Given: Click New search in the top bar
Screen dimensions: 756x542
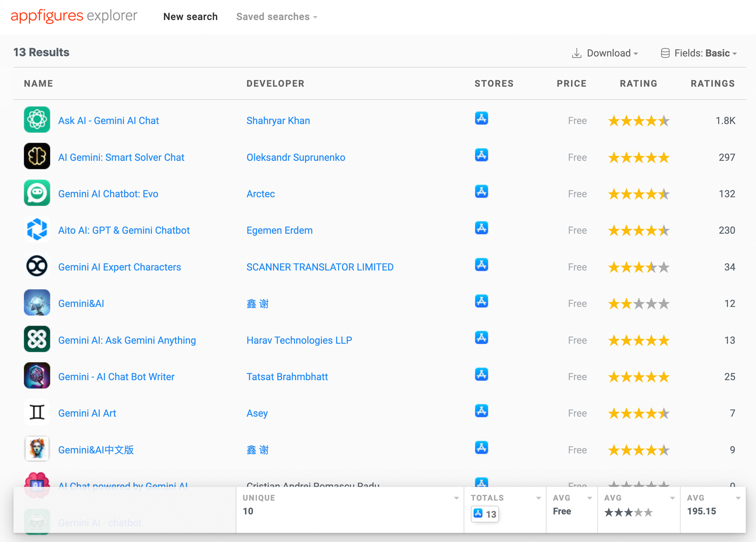Looking at the screenshot, I should tap(190, 17).
